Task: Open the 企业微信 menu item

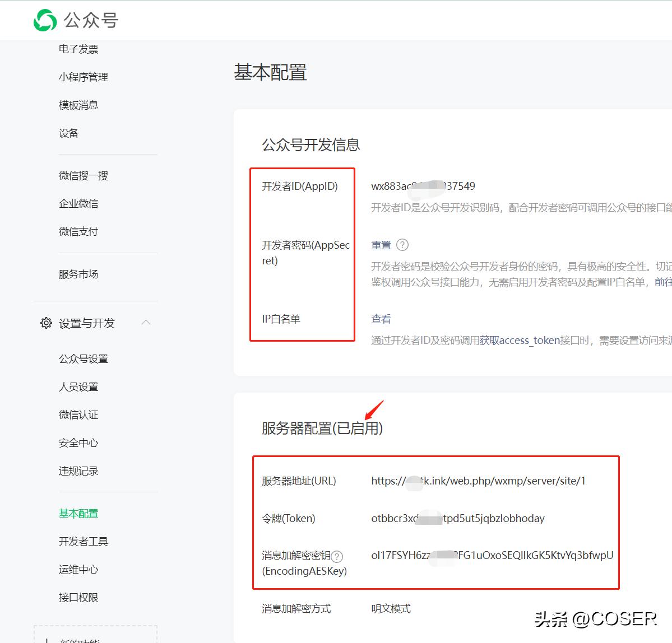Action: [x=78, y=203]
